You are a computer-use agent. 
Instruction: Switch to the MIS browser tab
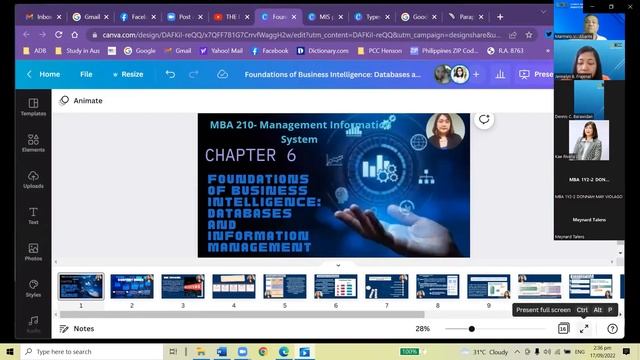[326, 17]
